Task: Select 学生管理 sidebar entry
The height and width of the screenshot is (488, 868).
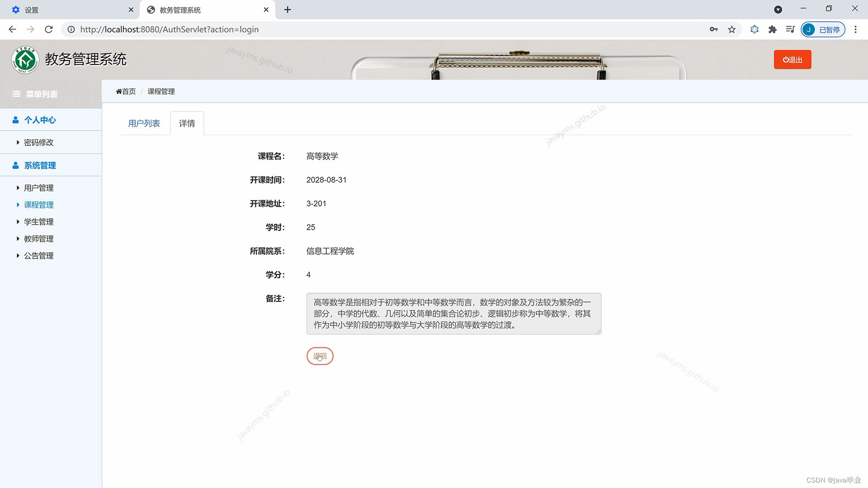Action: coord(39,222)
